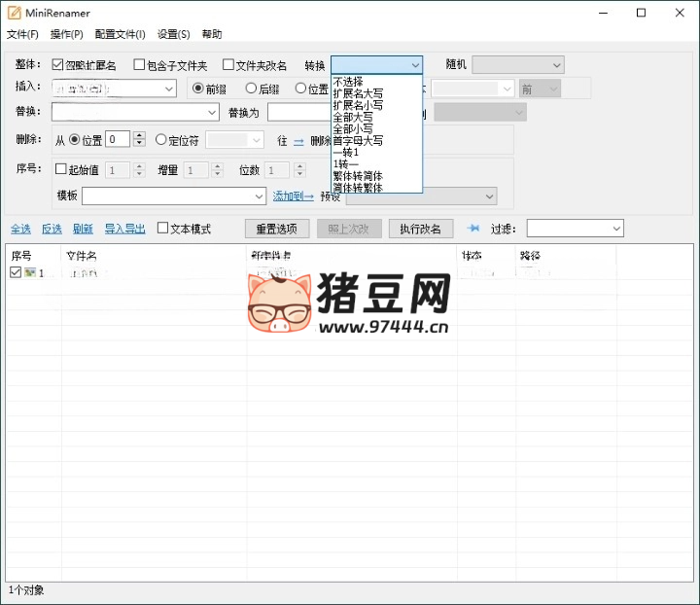Toggle the 文本模式 checkbox
Viewport: 700px width, 605px height.
tap(162, 229)
